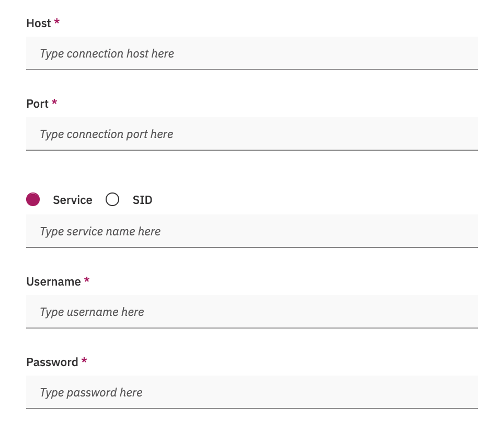Click the "Type password here" placeholder text
Screen dimensions: 504x431
91,392
